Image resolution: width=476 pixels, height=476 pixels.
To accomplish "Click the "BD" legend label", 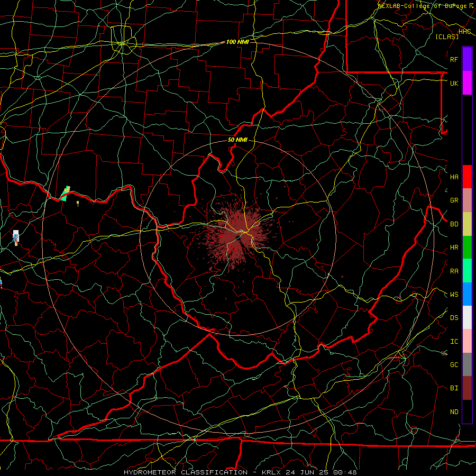I will (x=454, y=224).
